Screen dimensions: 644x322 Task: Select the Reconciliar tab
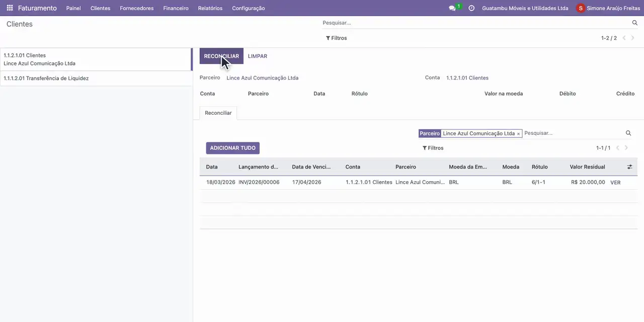[218, 113]
